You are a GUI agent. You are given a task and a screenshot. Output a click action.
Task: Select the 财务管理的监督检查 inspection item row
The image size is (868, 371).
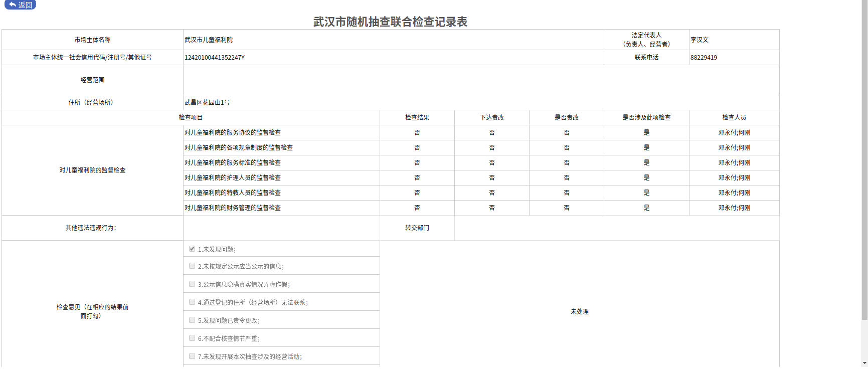(x=233, y=208)
